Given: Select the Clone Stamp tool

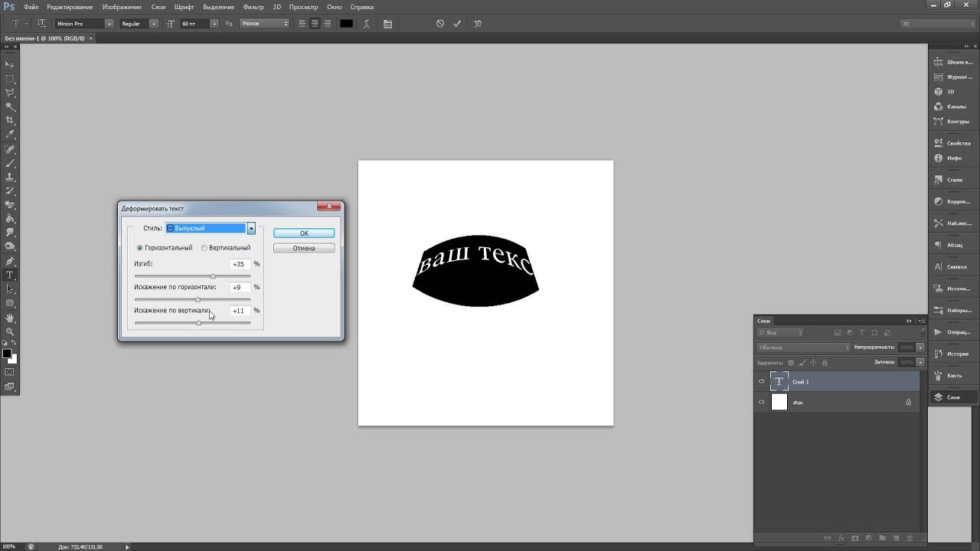Looking at the screenshot, I should coord(10,177).
